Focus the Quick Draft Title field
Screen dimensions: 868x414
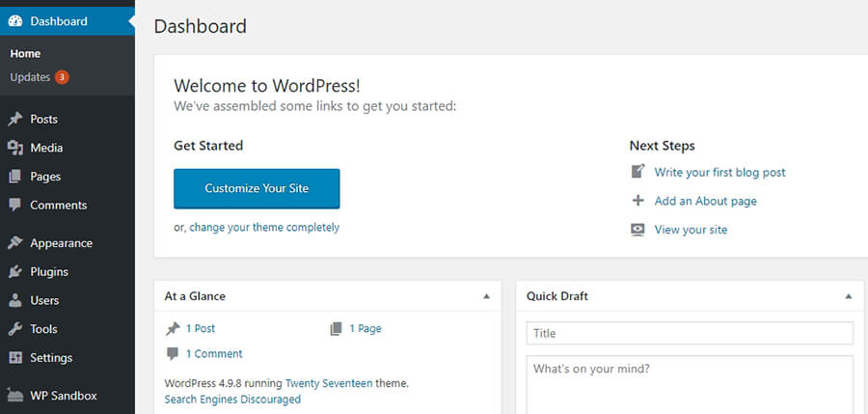pyautogui.click(x=690, y=333)
